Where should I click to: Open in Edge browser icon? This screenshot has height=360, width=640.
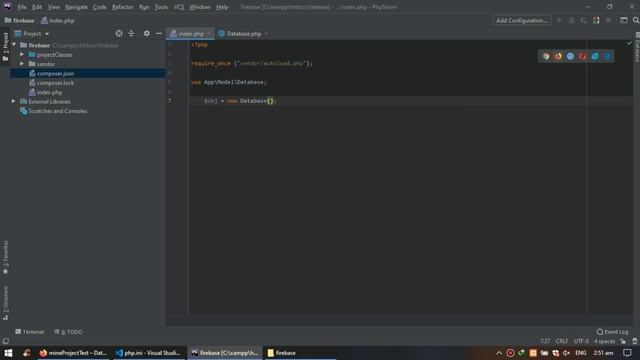click(607, 56)
